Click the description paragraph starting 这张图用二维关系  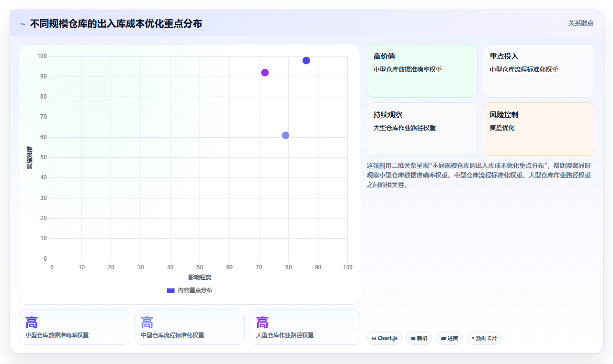coord(479,175)
